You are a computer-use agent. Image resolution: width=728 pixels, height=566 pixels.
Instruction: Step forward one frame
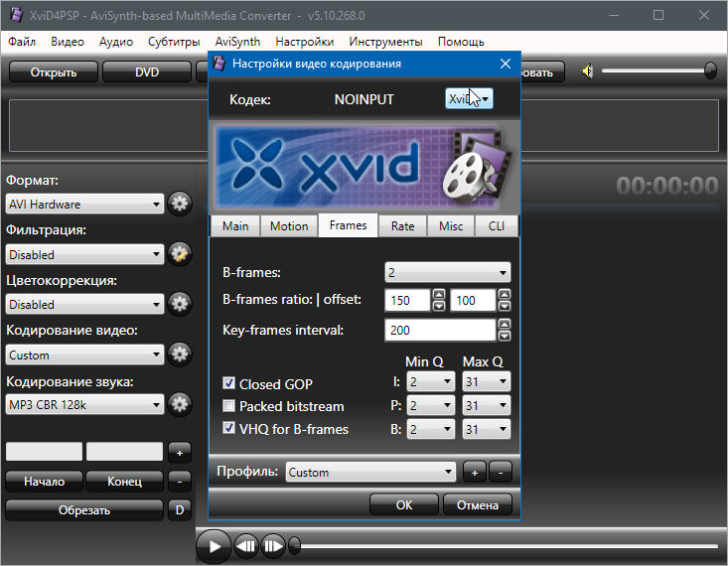point(273,546)
